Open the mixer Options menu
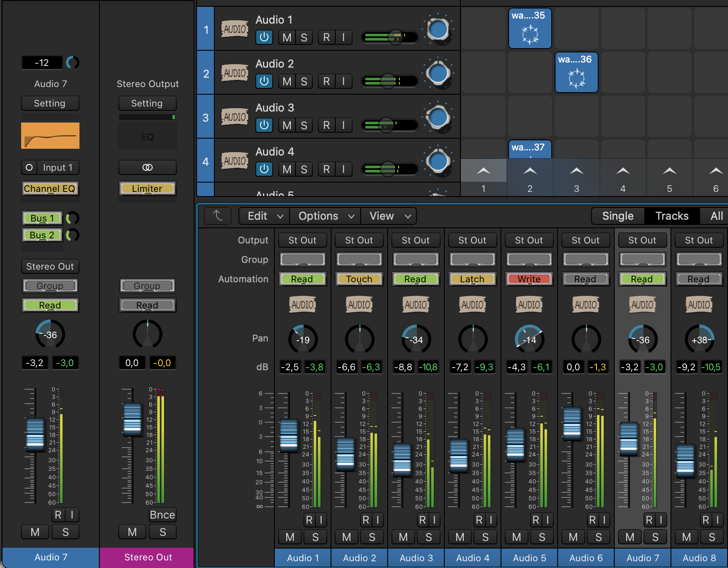Screen dimensions: 728x568 [326, 216]
